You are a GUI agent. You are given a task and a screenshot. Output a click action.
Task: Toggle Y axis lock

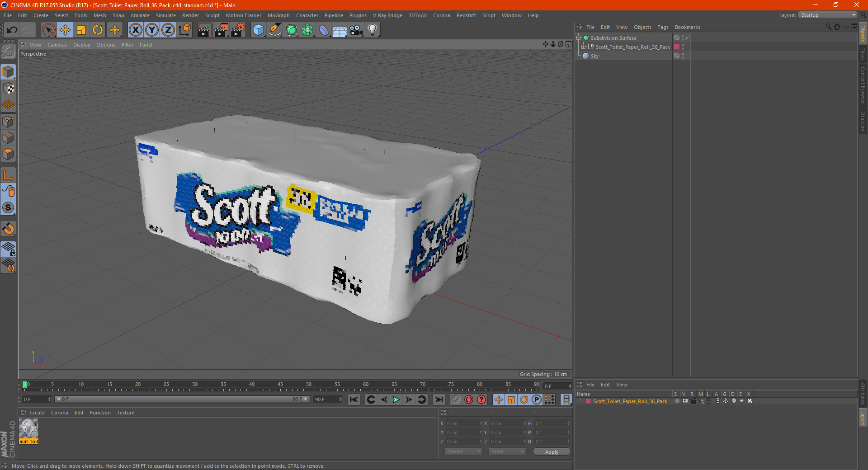coord(152,30)
